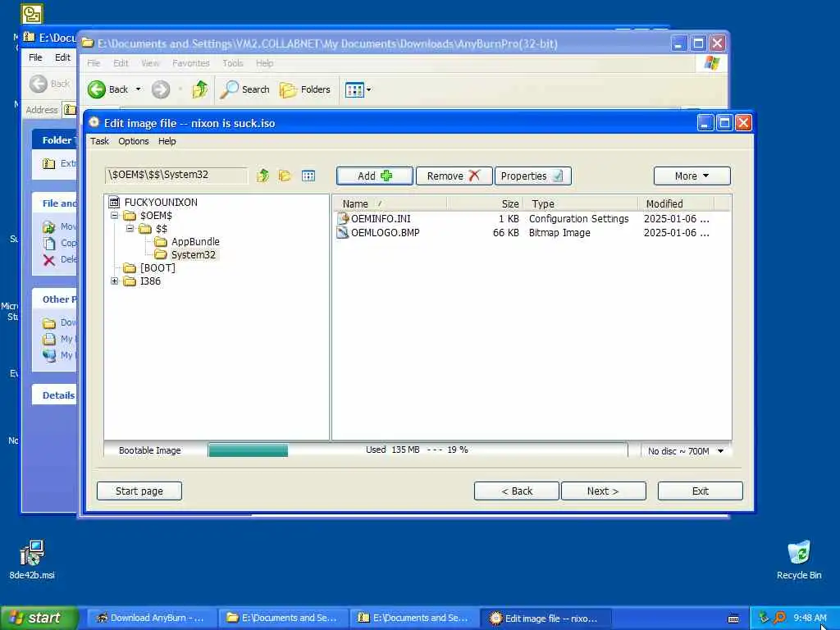Open the Help menu in Edit image file window
This screenshot has width=840, height=630.
(x=167, y=141)
